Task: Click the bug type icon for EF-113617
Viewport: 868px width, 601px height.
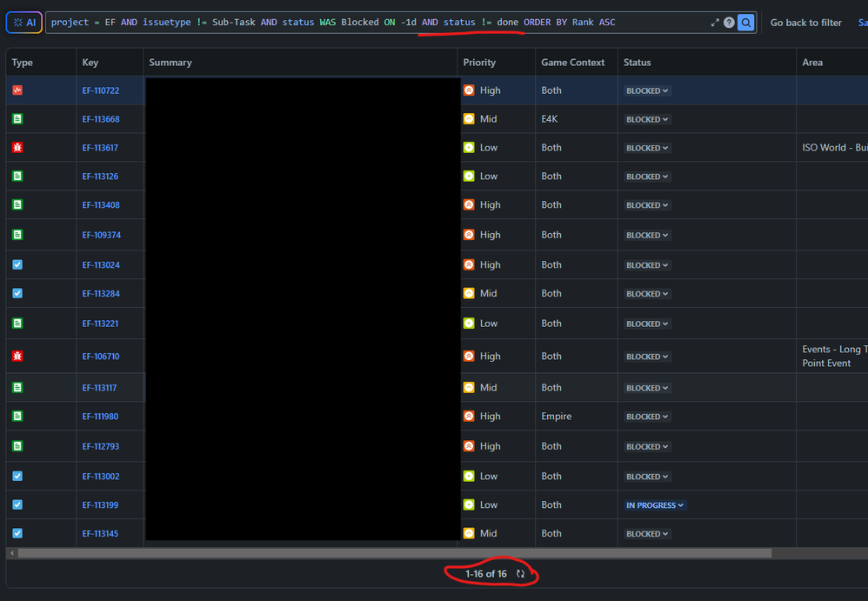Action: [x=17, y=147]
